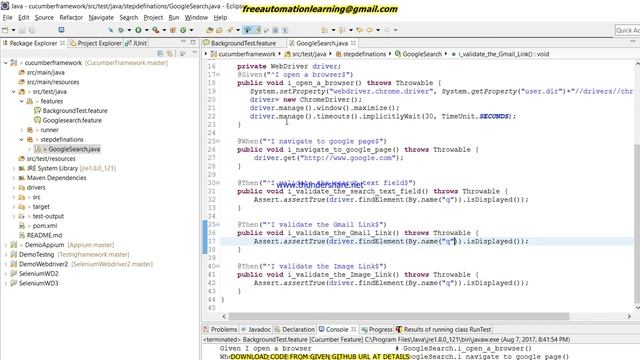
Task: Click stepdefinations in the editor breadcrumb
Action: [364, 54]
